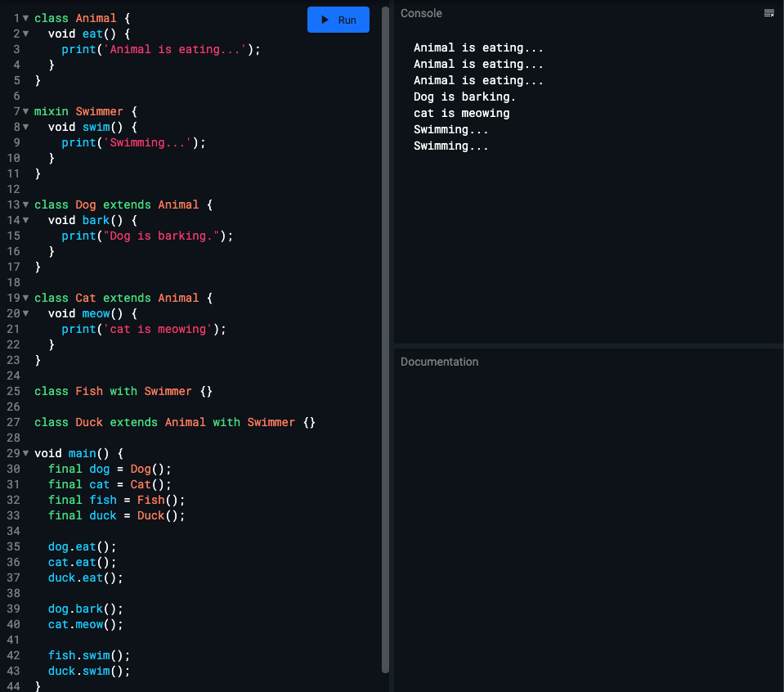Click the string 'Swimming...' in the code on line 9
784x692 pixels.
point(147,142)
